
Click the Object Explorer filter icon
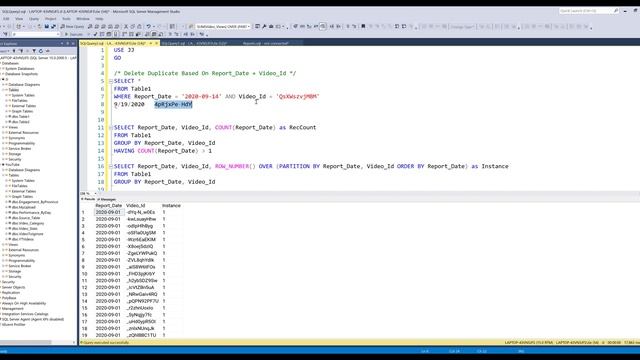34,51
